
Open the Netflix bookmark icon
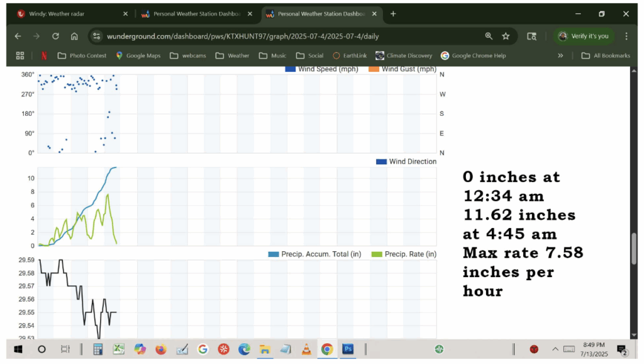click(x=44, y=55)
